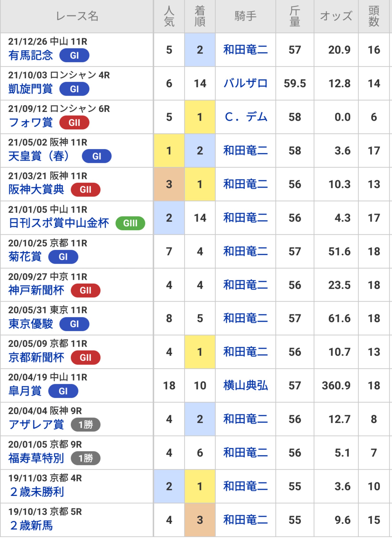Click the C.デム jockey link

tap(245, 117)
